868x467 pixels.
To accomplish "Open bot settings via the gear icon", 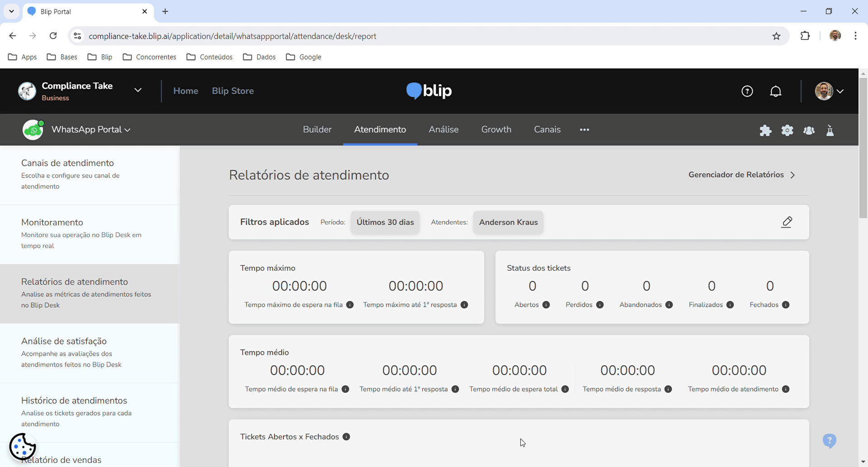I will (x=788, y=130).
